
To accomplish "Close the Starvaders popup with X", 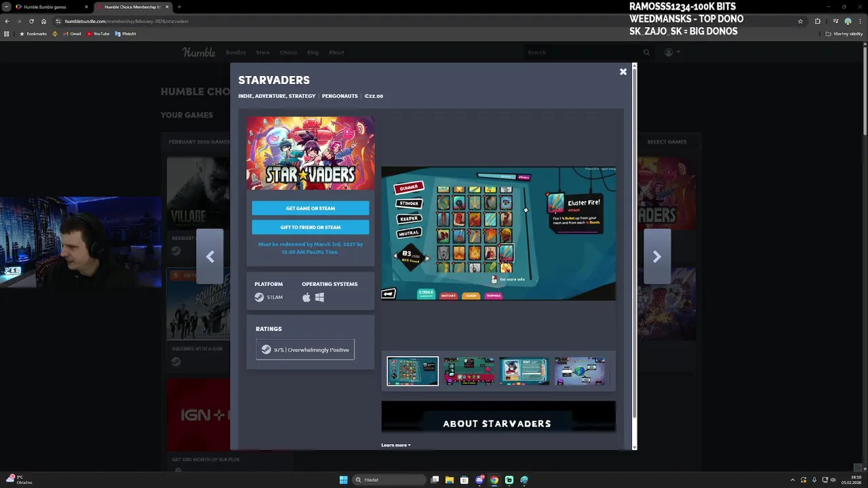I will coord(623,72).
